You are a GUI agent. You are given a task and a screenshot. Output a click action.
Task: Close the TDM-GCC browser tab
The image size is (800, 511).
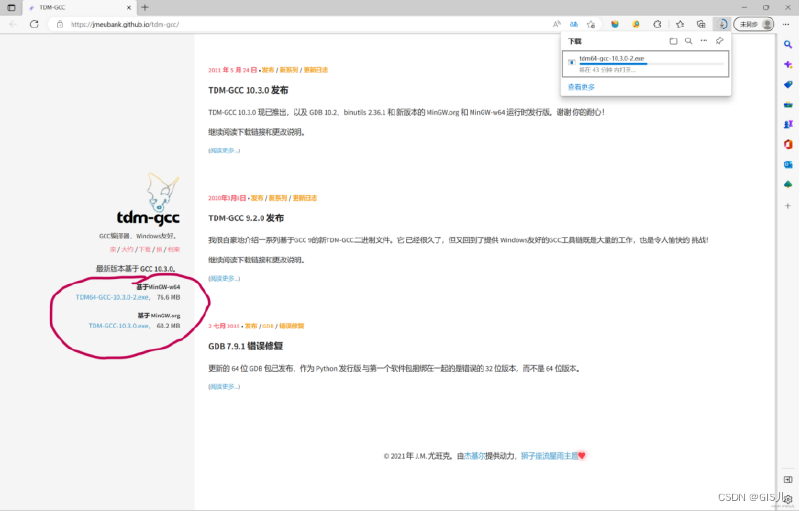point(129,8)
